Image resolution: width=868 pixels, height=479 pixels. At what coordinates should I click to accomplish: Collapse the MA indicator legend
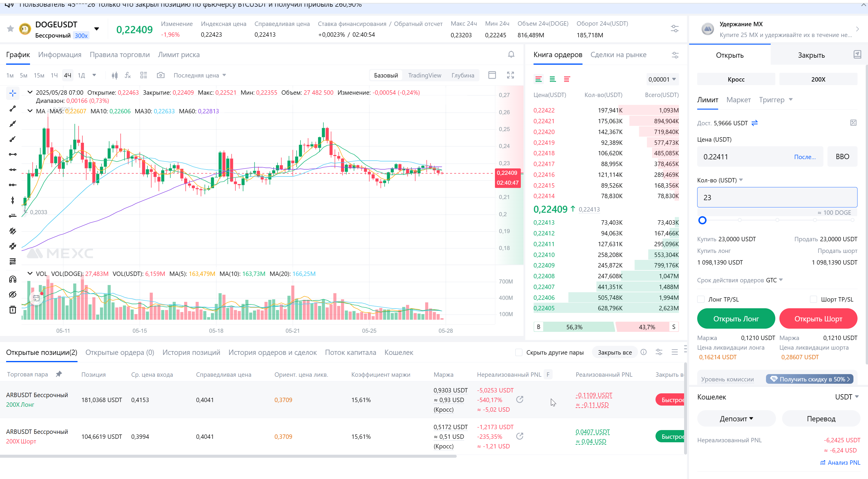(x=30, y=111)
